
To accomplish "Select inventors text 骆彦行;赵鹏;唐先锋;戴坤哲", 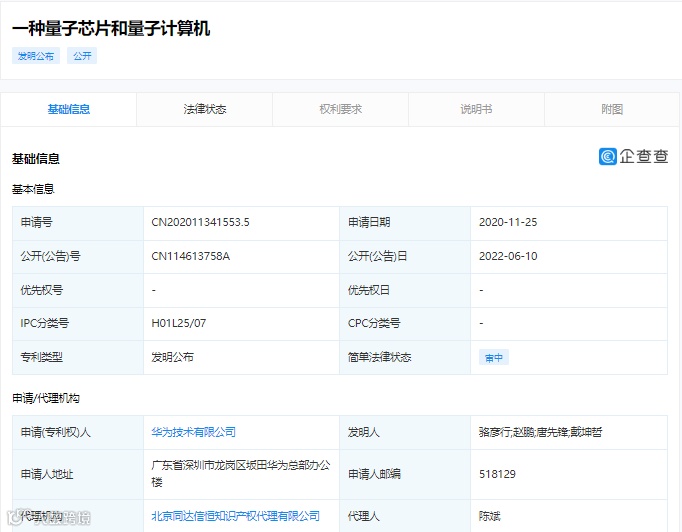I will [x=540, y=432].
